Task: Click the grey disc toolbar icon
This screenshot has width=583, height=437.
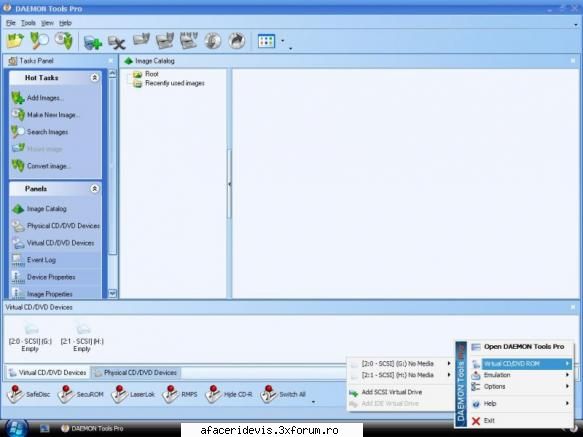Action: click(x=213, y=41)
